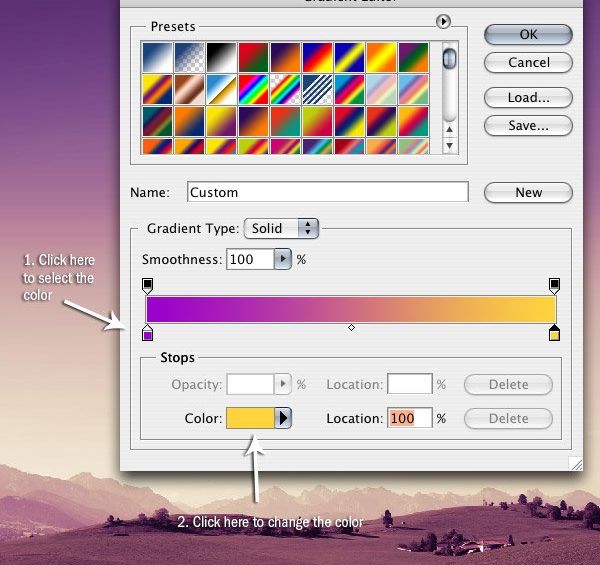
Task: Click the presets scrollbar thumb
Action: tap(449, 59)
